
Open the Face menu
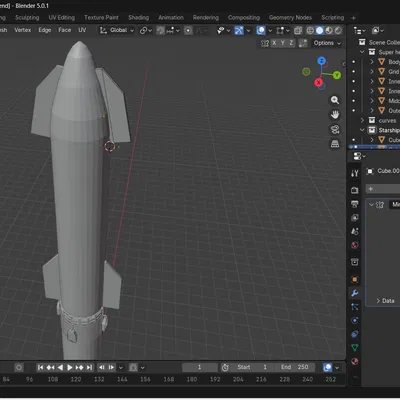coord(65,30)
